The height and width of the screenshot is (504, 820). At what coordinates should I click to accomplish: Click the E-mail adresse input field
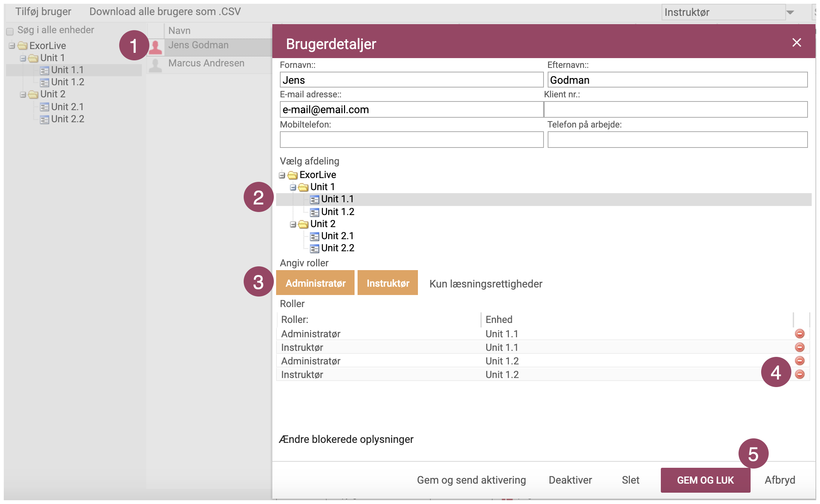pyautogui.click(x=412, y=109)
